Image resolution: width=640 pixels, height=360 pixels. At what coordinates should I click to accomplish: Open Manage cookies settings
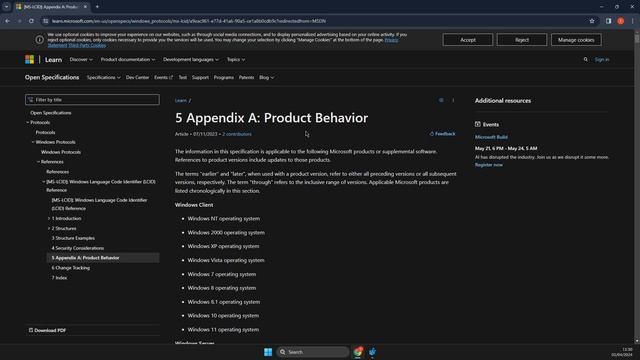(576, 40)
